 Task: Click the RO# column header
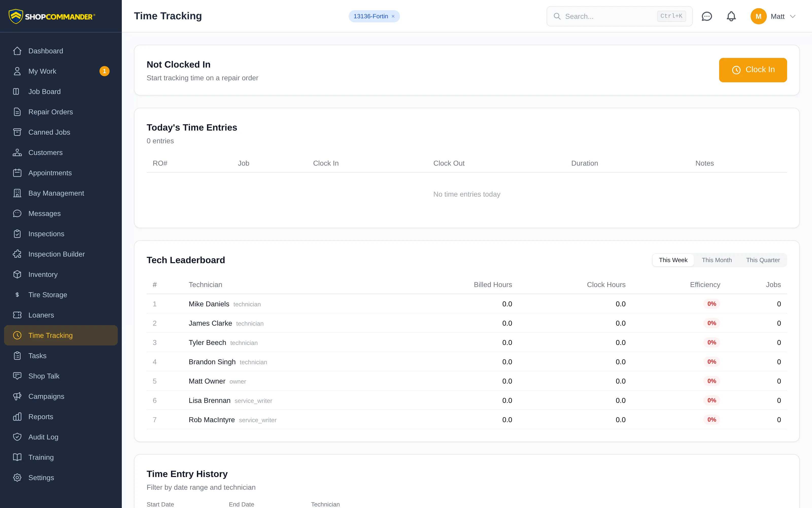click(160, 163)
